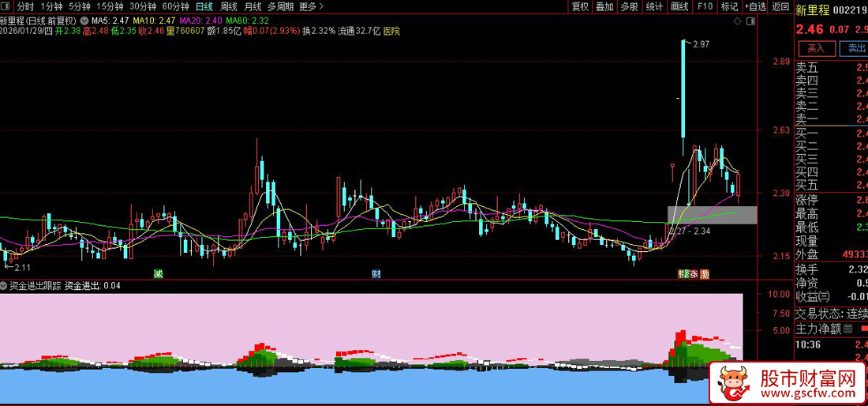
Task: Click the red 买入 buy button
Action: 816,48
